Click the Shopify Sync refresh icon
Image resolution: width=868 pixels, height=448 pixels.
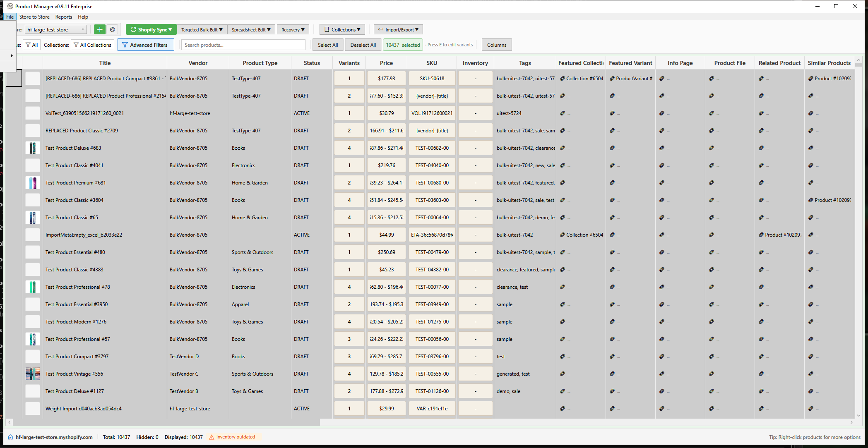133,29
